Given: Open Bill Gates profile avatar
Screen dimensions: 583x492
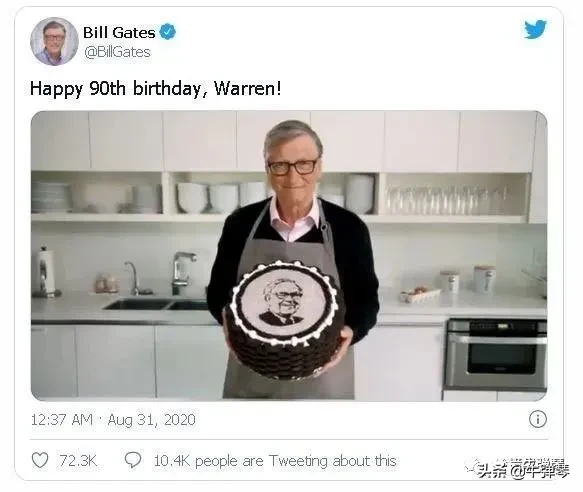Looking at the screenshot, I should (x=54, y=41).
